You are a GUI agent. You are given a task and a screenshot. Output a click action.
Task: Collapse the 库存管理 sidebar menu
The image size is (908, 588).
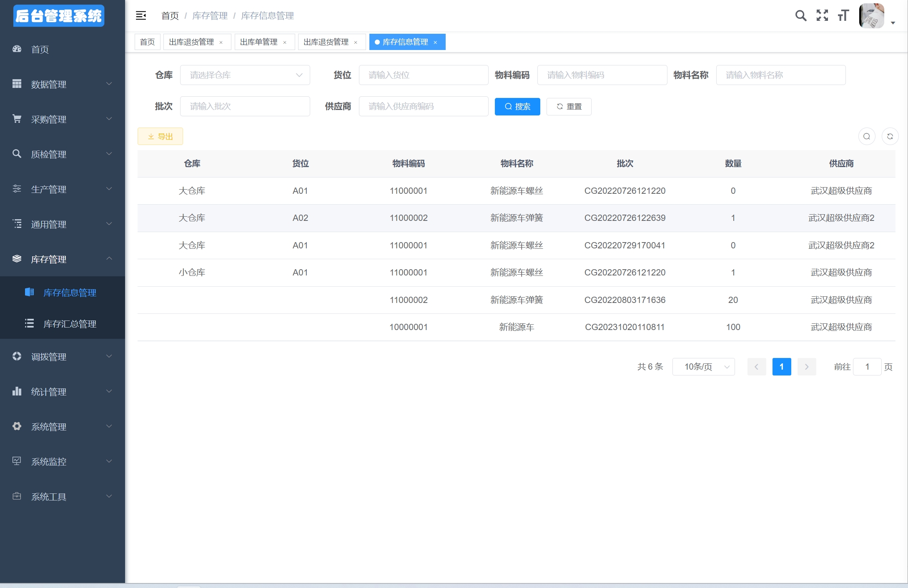[x=63, y=259]
